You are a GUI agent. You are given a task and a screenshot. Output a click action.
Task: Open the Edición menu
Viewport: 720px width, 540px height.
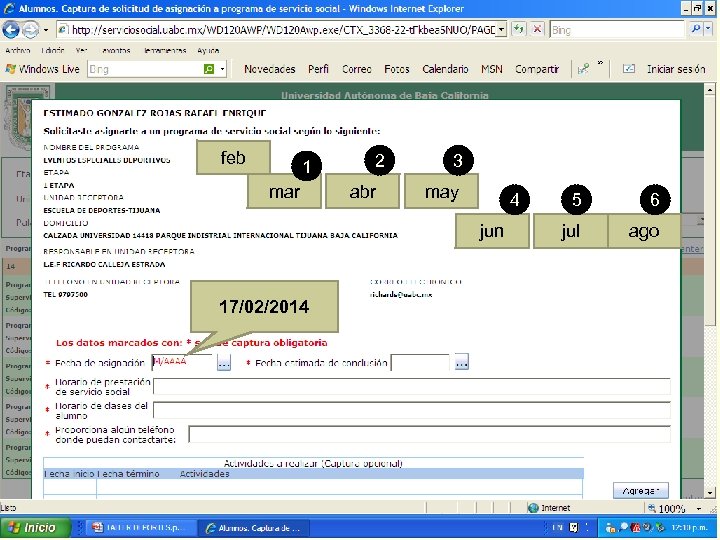pos(52,51)
